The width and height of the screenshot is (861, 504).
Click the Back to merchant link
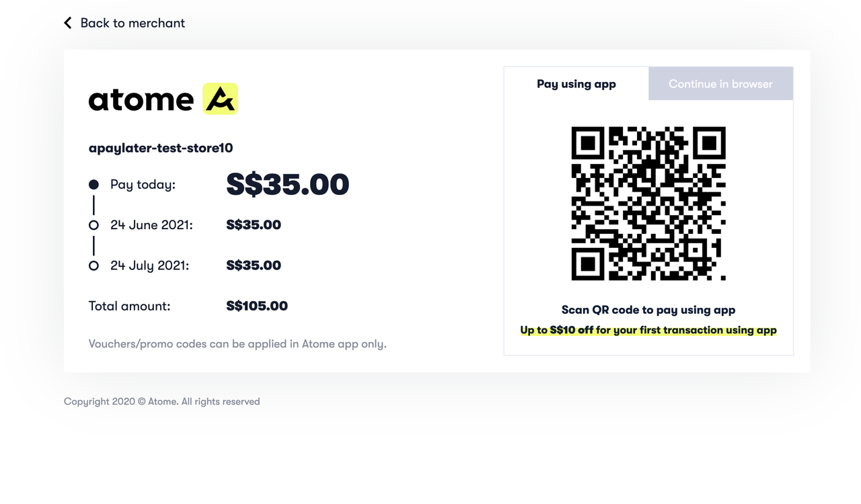point(132,22)
